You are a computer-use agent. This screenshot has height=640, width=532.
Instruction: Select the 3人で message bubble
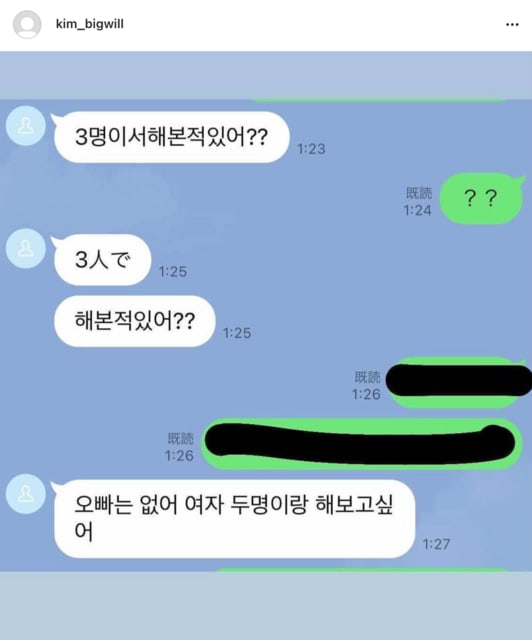click(x=101, y=260)
